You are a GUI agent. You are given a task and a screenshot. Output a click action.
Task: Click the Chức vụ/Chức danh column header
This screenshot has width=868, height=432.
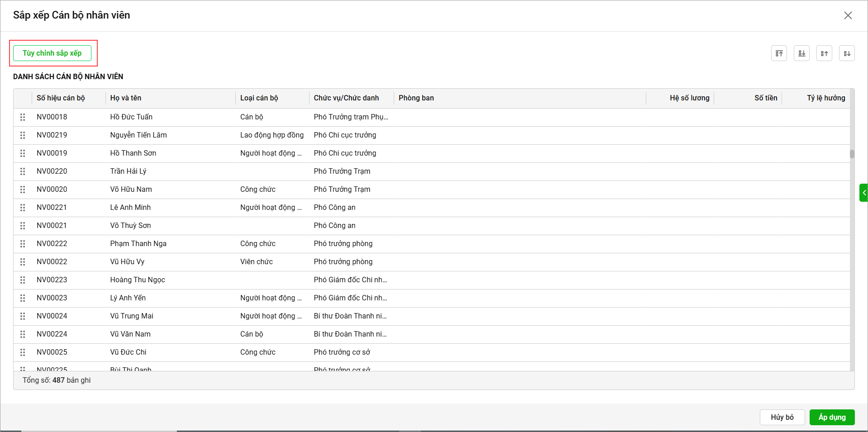tap(346, 98)
